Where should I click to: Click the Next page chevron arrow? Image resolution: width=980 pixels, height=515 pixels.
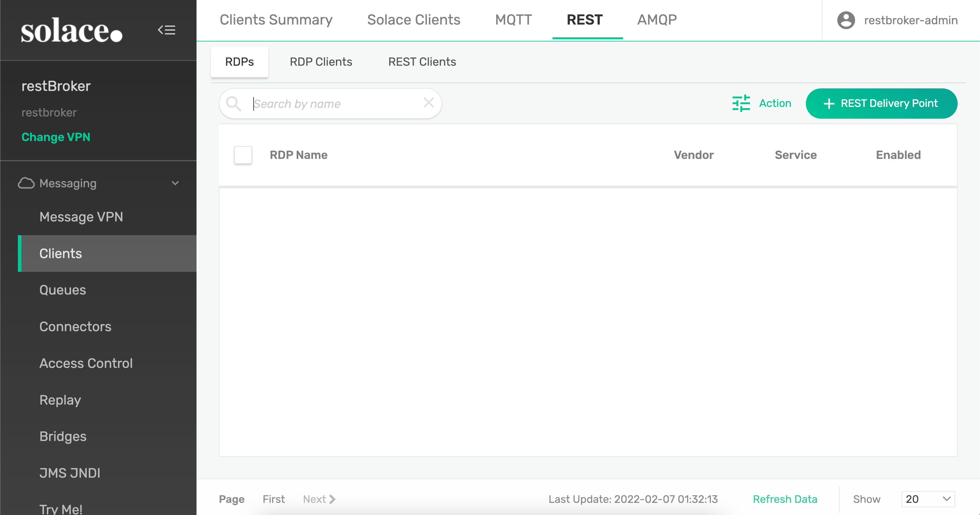332,499
